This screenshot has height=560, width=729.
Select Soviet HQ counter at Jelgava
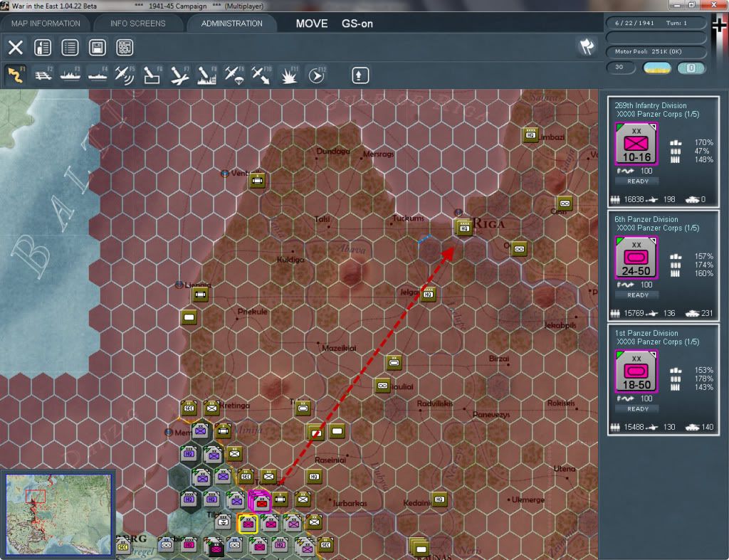pos(428,294)
